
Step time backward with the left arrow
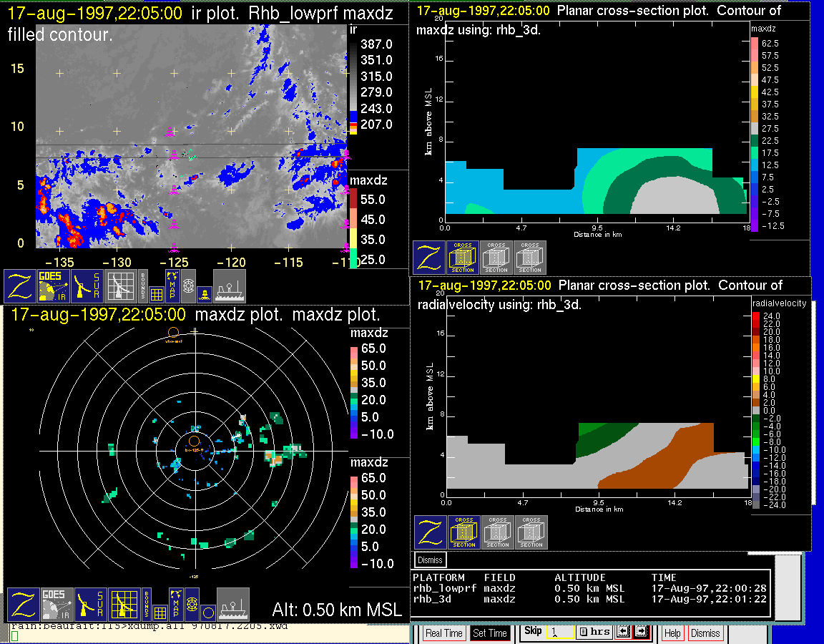[x=623, y=631]
